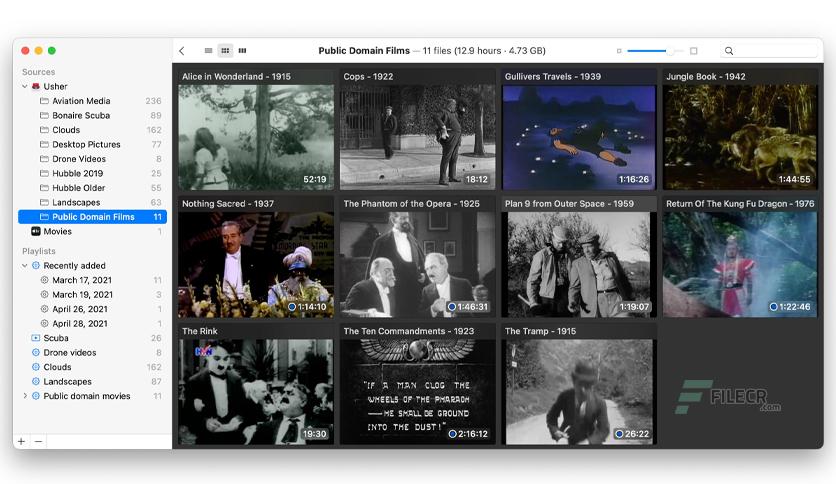The image size is (836, 484).
Task: Expand the Public domain movies playlist
Action: (x=25, y=396)
